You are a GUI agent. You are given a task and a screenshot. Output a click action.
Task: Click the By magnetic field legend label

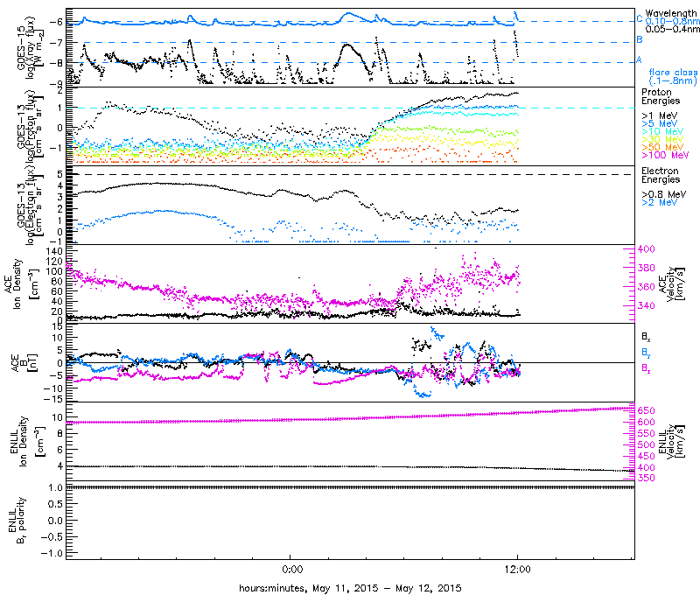click(x=646, y=353)
